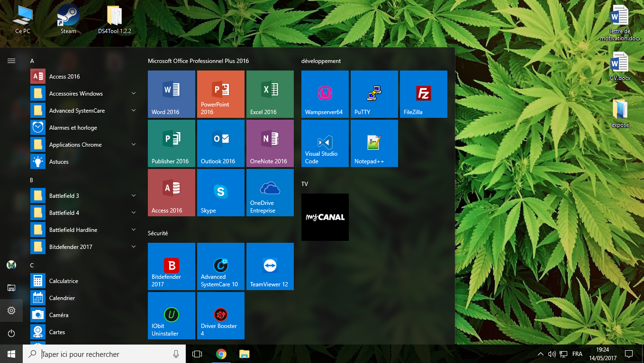Show hidden tray icons arrow
Image resolution: width=644 pixels, height=363 pixels.
coord(540,354)
